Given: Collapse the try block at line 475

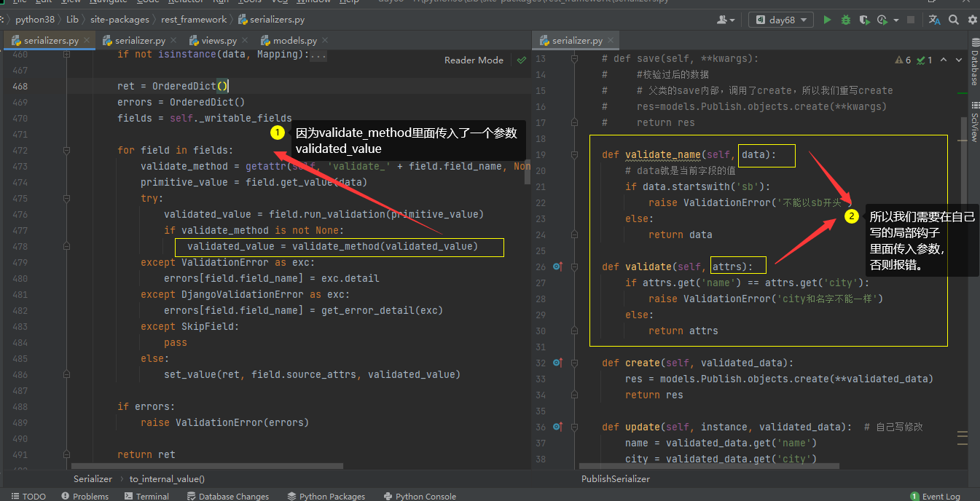Looking at the screenshot, I should coord(66,198).
